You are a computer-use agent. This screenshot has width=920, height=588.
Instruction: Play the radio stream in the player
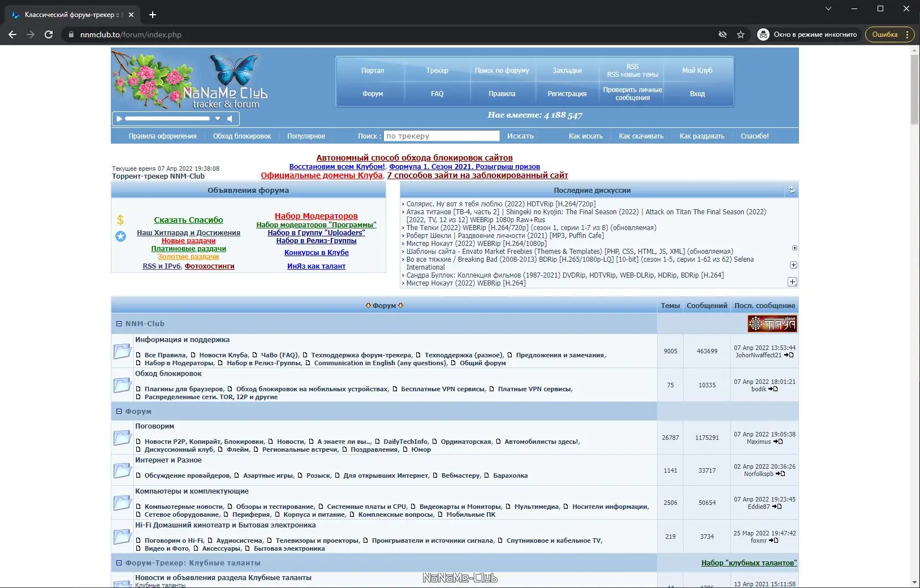click(118, 119)
